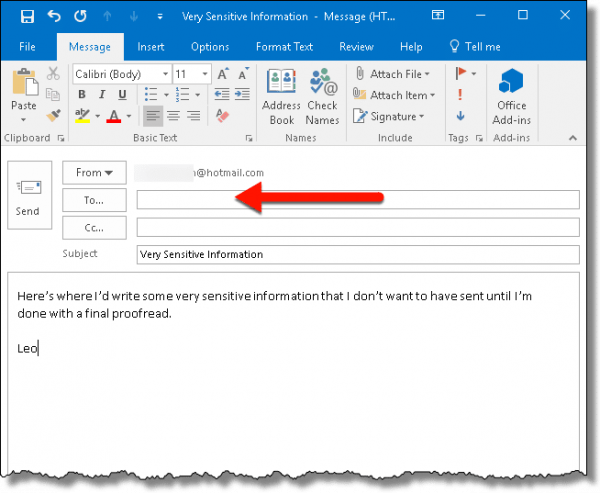Open the Signature dropdown

pyautogui.click(x=421, y=116)
